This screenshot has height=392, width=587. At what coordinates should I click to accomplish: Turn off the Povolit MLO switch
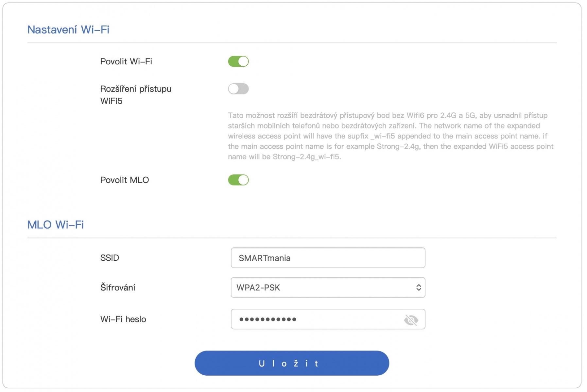238,180
